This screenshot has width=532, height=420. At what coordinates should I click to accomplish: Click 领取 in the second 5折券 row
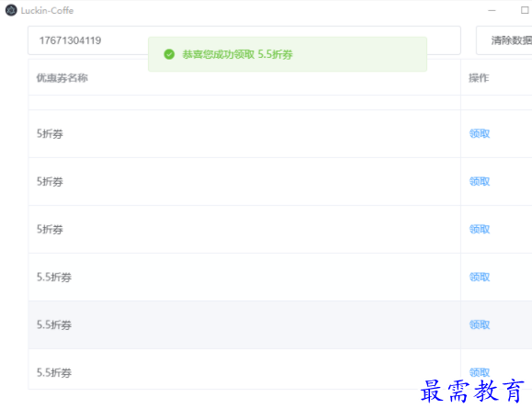(x=480, y=181)
